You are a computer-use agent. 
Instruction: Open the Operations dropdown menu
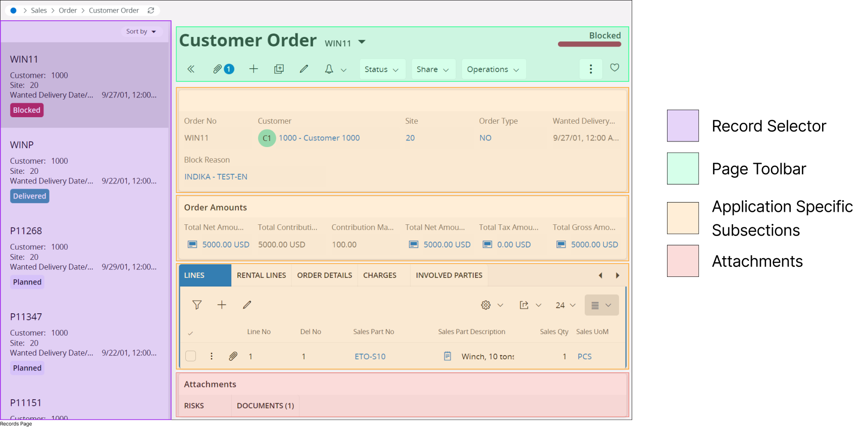[x=493, y=69]
